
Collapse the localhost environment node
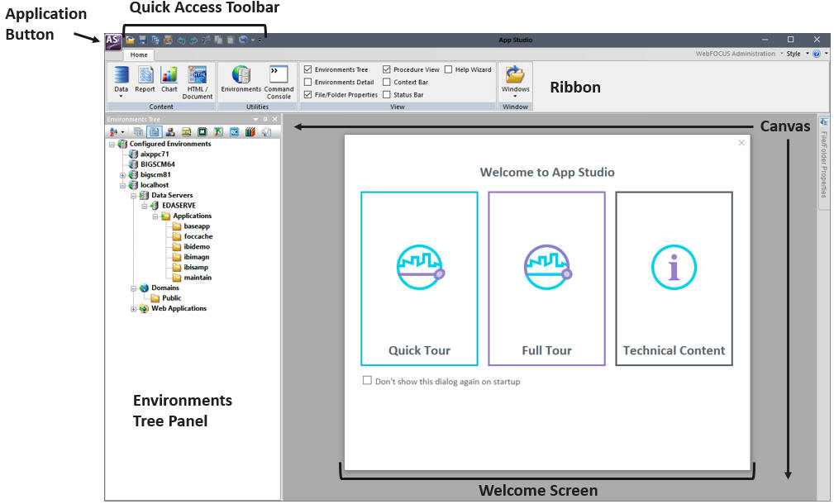(122, 186)
